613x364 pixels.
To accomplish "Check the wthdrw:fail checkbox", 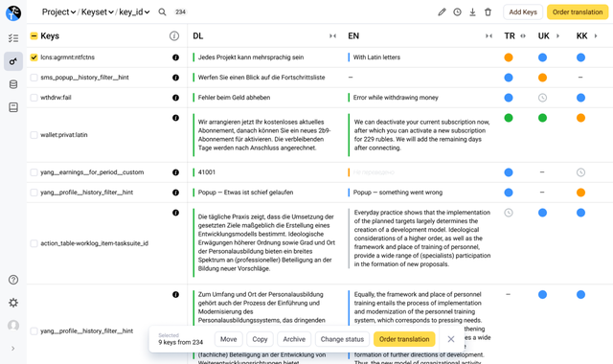I will point(34,98).
